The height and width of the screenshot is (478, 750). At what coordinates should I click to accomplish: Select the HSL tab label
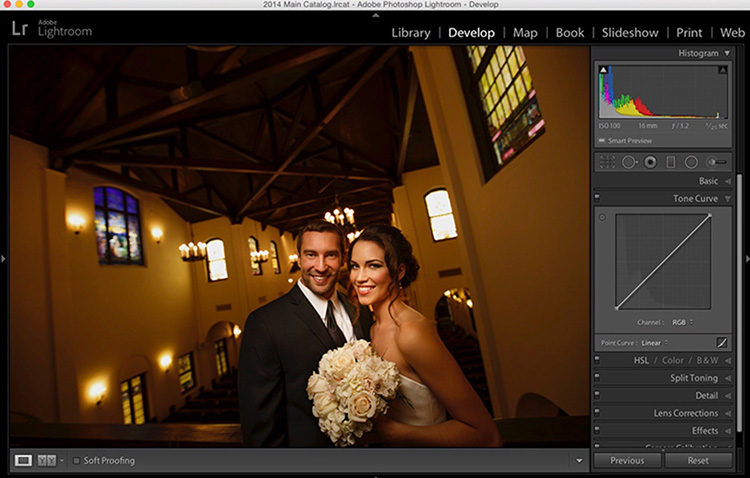641,360
